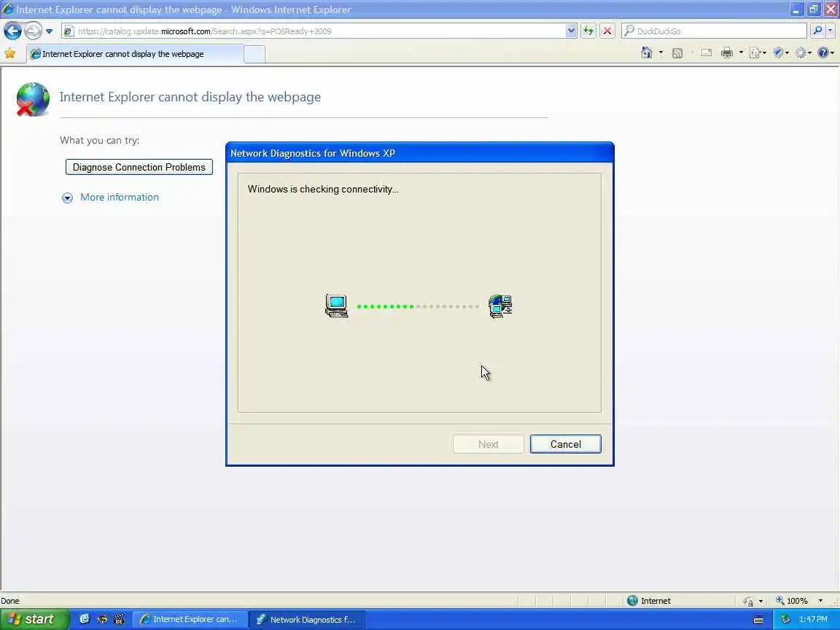Viewport: 840px width, 630px height.
Task: Click the Print icon
Action: coord(726,52)
